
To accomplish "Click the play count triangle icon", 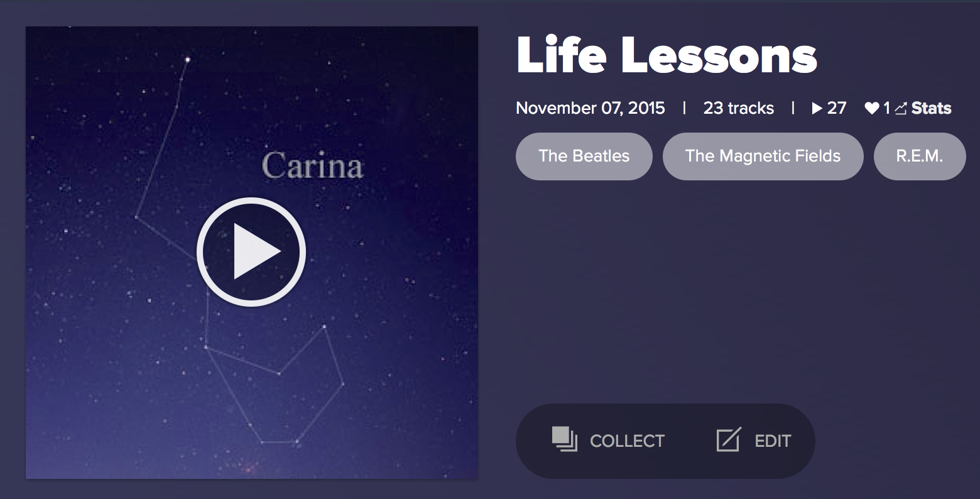I will (x=817, y=109).
